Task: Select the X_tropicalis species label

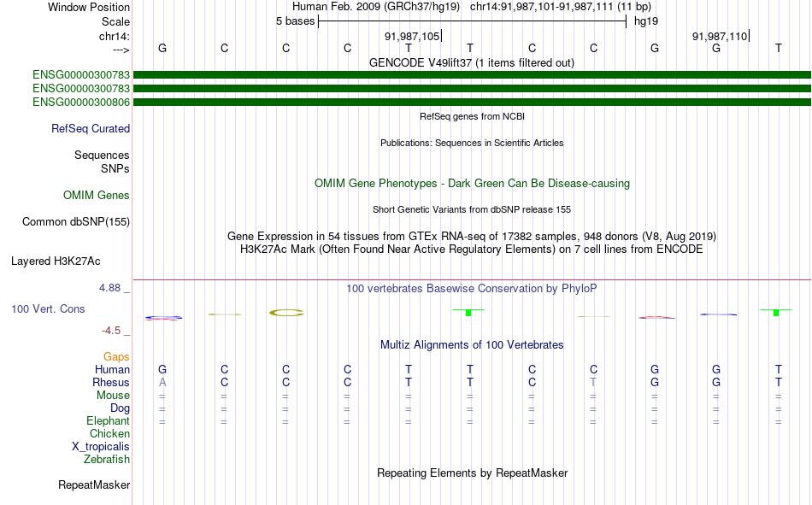Action: (101, 447)
